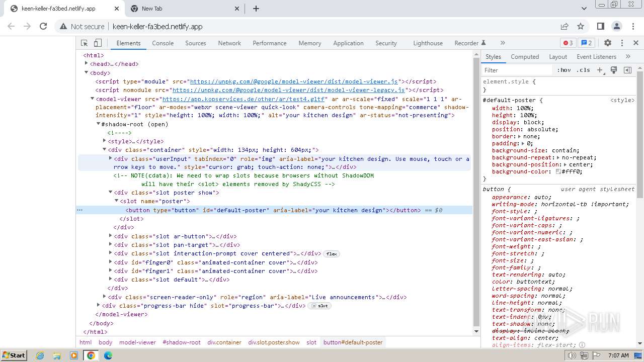Switch to the Console tab
The image size is (644, 362).
pos(163,43)
